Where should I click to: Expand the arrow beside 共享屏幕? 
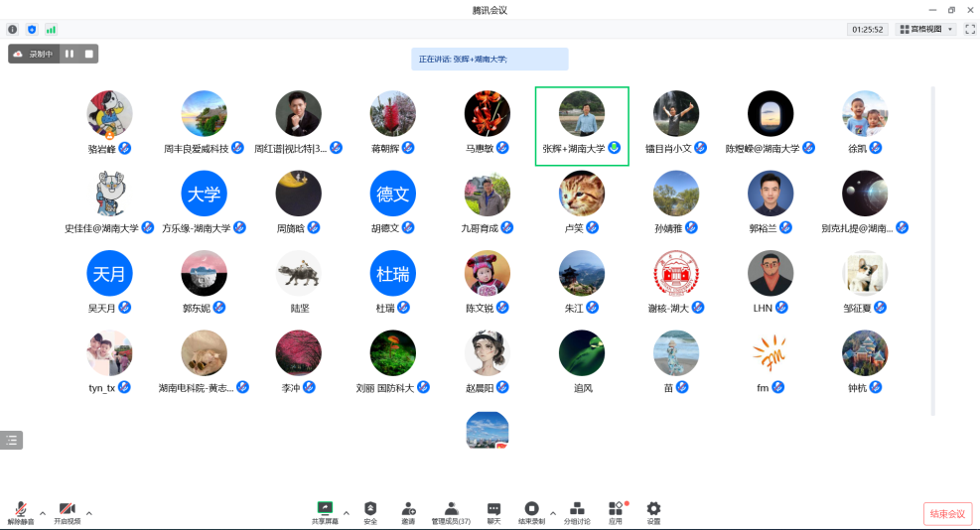[x=346, y=513]
